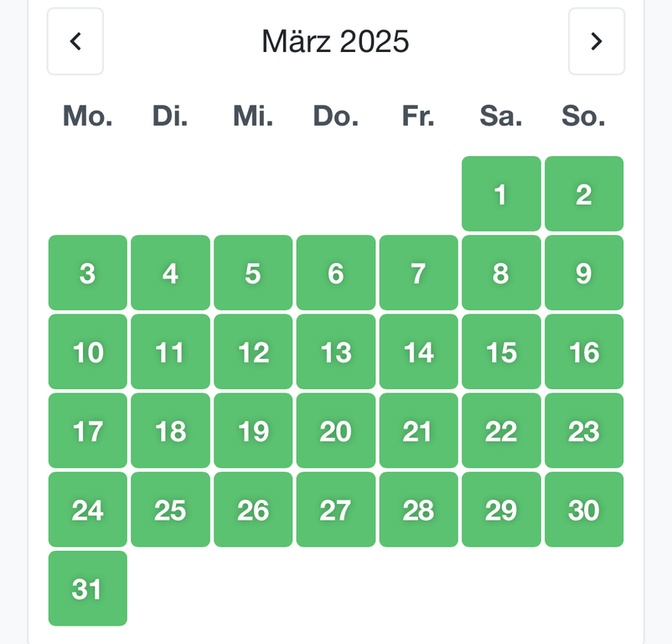Viewport: 672px width, 644px height.
Task: Click the März 2025 month title
Action: pos(335,41)
